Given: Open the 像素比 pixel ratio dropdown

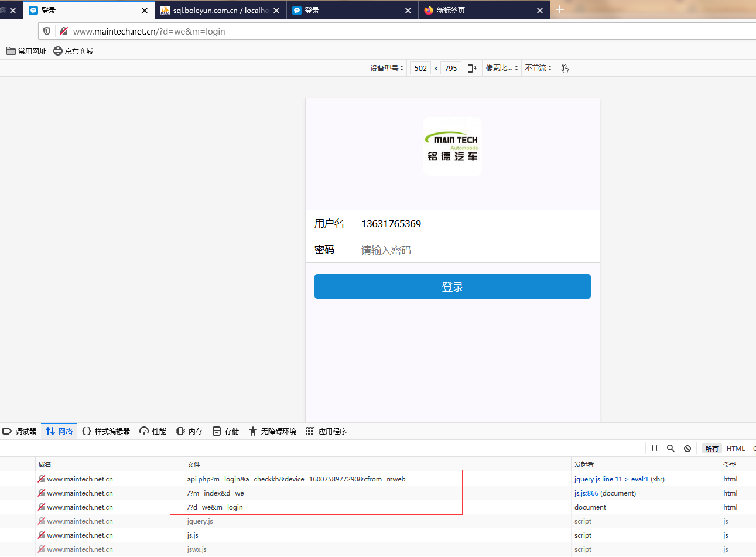Looking at the screenshot, I should click(x=502, y=69).
